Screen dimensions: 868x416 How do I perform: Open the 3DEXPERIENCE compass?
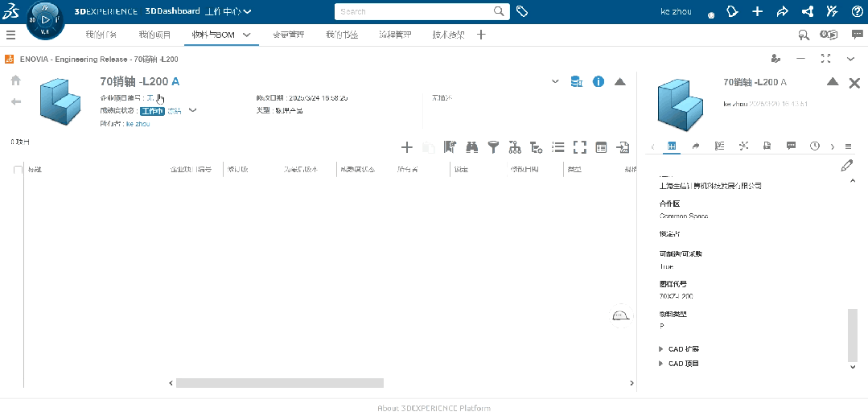pyautogui.click(x=45, y=19)
